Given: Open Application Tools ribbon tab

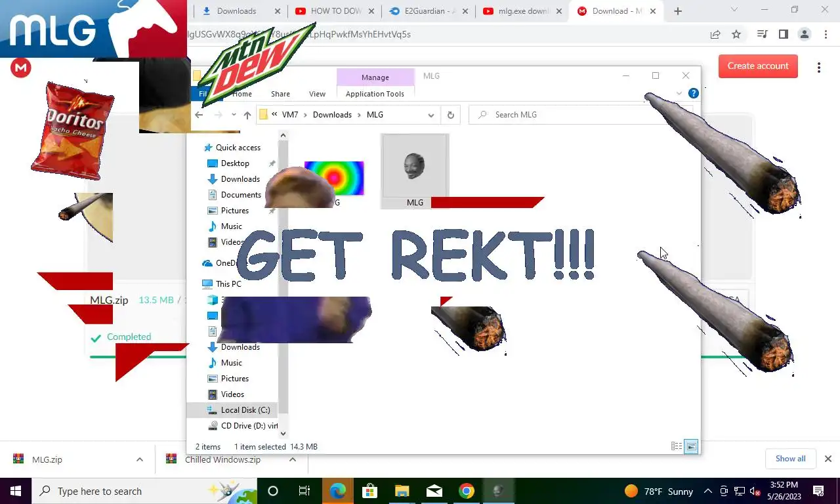Looking at the screenshot, I should click(x=375, y=94).
